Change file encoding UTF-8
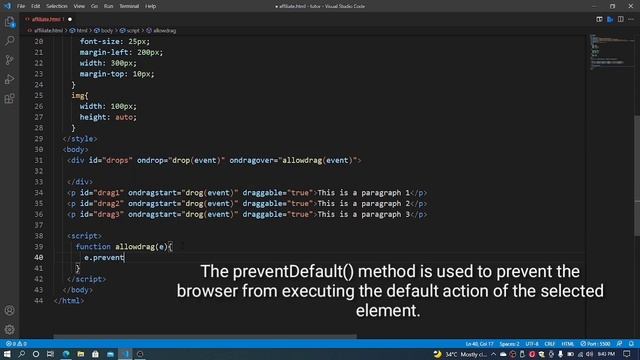Screen dimensions: 640x360 tap(532, 344)
